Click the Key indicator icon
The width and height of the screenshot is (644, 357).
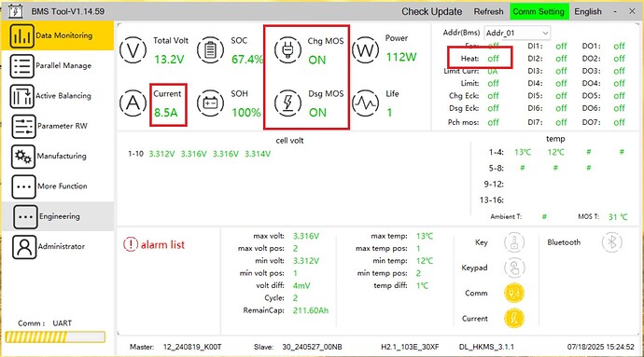point(514,242)
